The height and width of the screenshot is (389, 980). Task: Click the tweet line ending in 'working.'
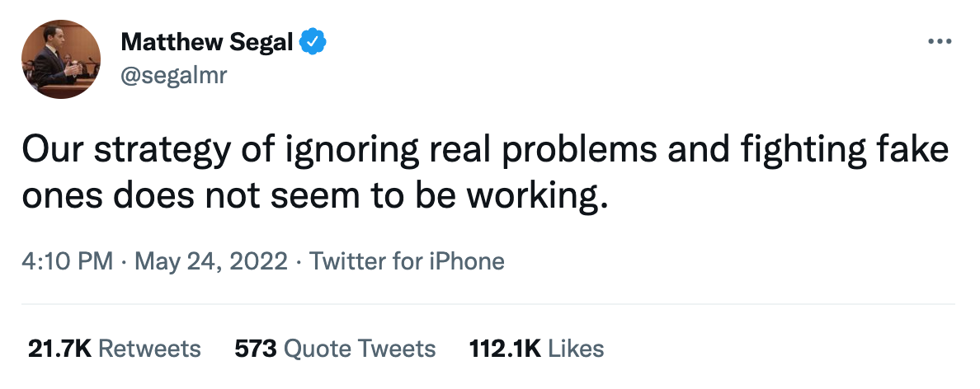coord(315,198)
